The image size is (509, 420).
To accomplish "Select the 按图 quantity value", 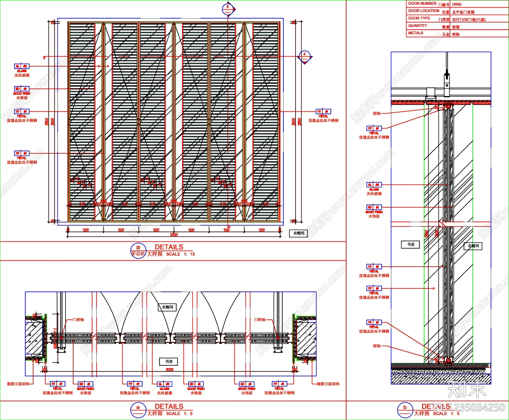I will [x=456, y=27].
